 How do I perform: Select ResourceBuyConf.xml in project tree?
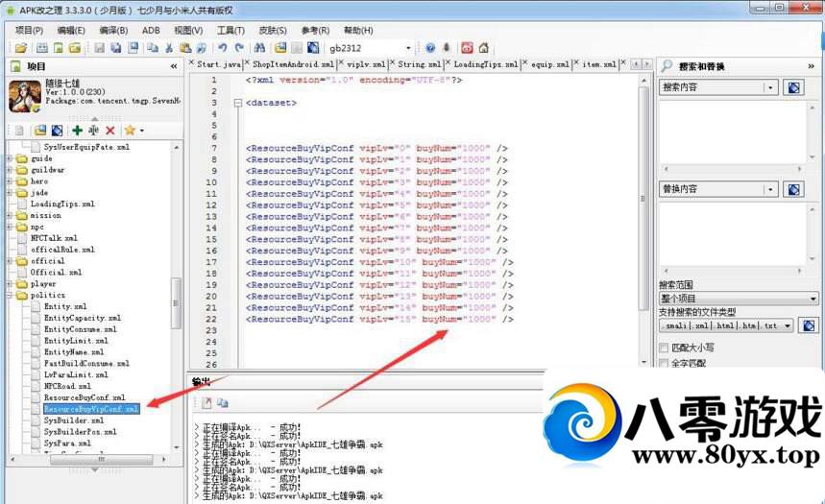(85, 397)
